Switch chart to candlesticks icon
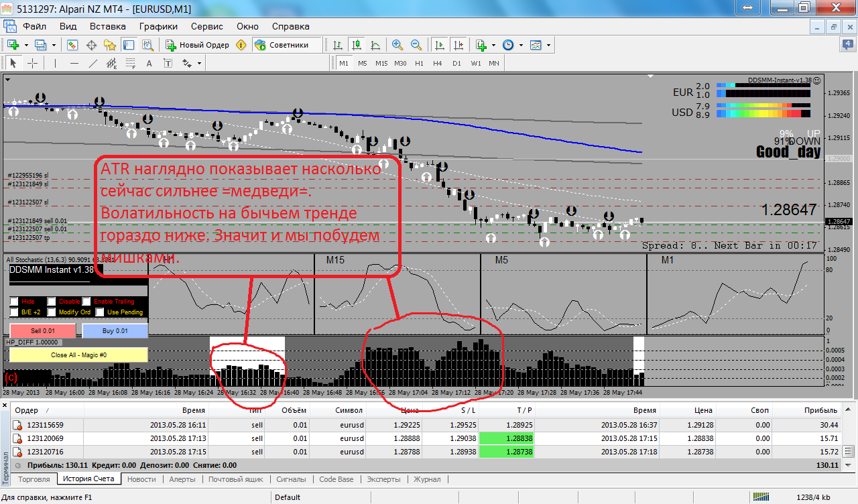The image size is (858, 504). tap(357, 45)
